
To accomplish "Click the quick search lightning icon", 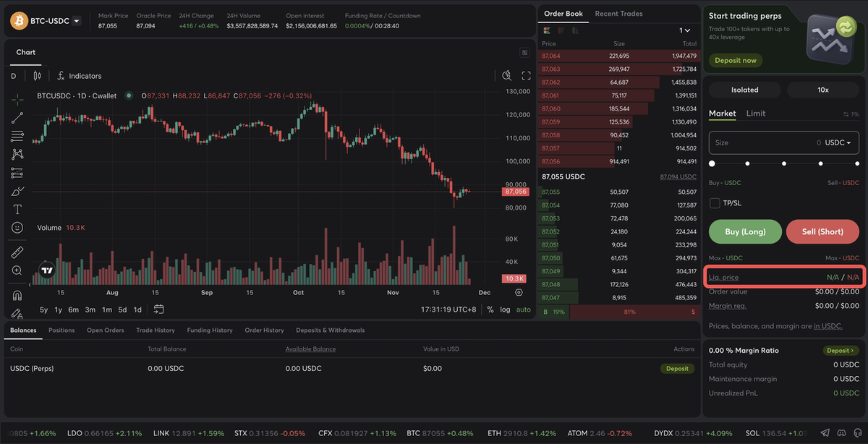I will tap(507, 76).
